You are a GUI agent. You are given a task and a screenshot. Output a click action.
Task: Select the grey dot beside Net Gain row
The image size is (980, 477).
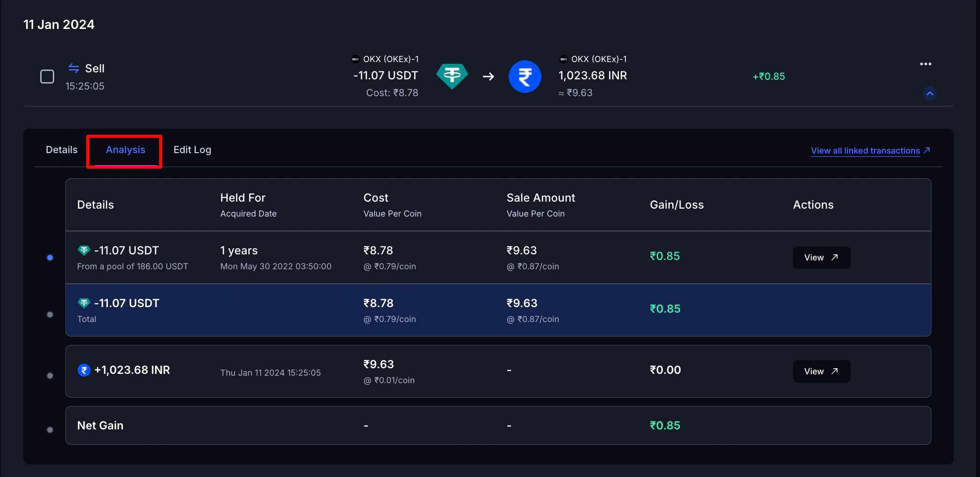point(50,430)
